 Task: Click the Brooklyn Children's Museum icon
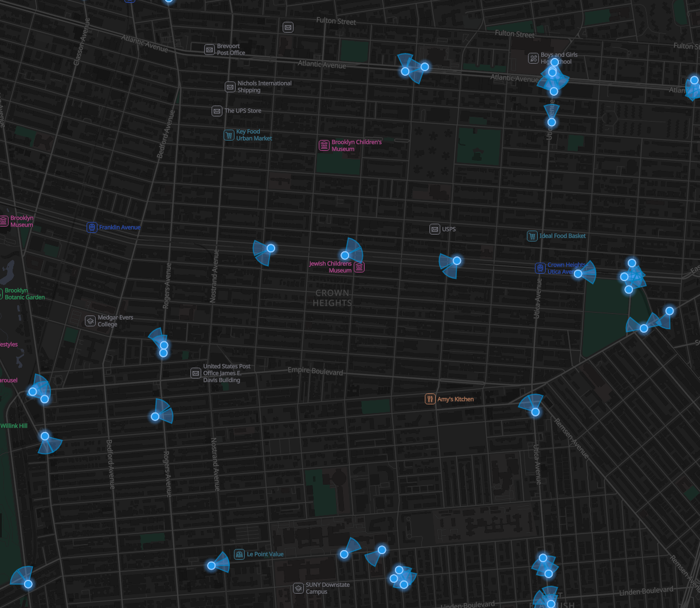click(324, 146)
